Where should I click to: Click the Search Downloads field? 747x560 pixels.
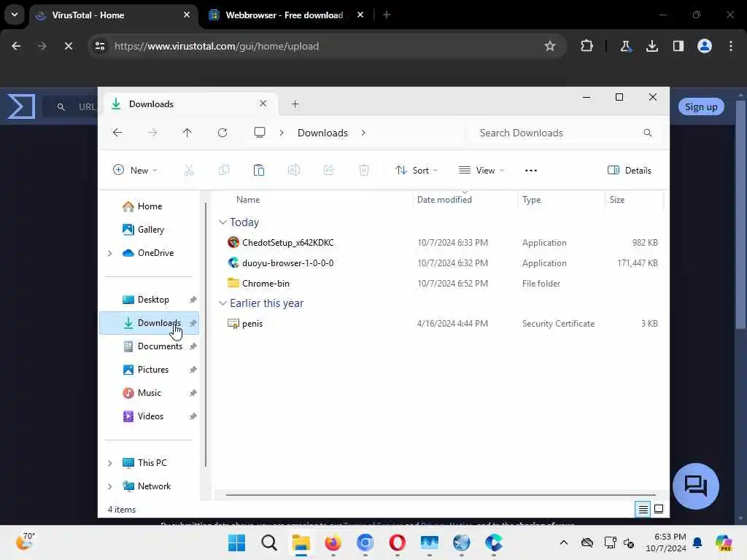tap(565, 133)
